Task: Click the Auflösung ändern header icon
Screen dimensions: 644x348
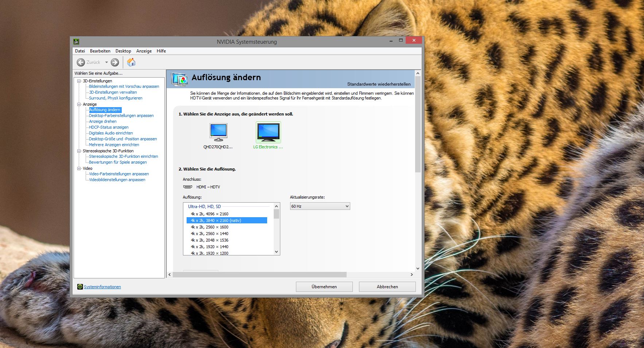Action: 180,79
